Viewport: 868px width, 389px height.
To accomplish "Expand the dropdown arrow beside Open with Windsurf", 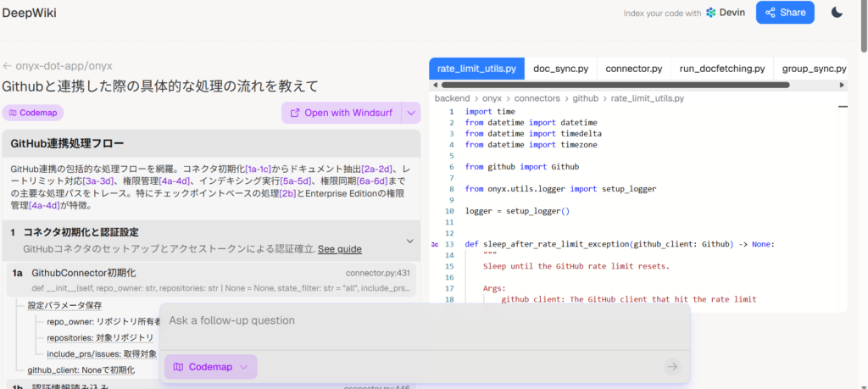I will (410, 113).
